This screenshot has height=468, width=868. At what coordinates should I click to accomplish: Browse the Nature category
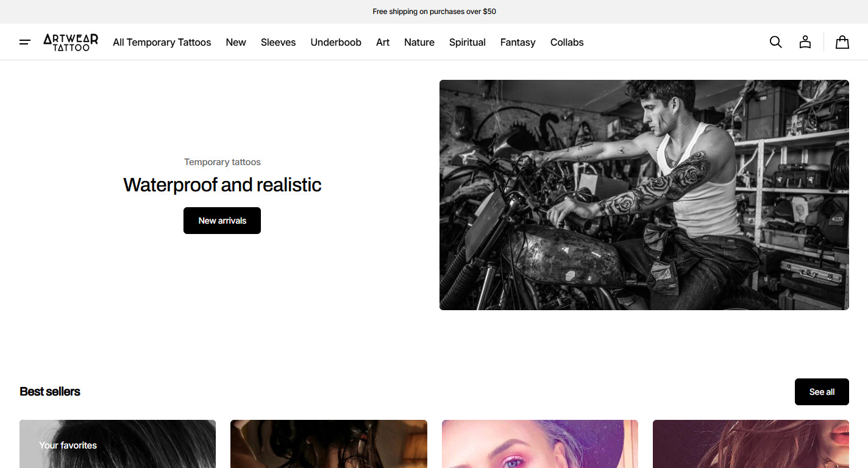419,42
